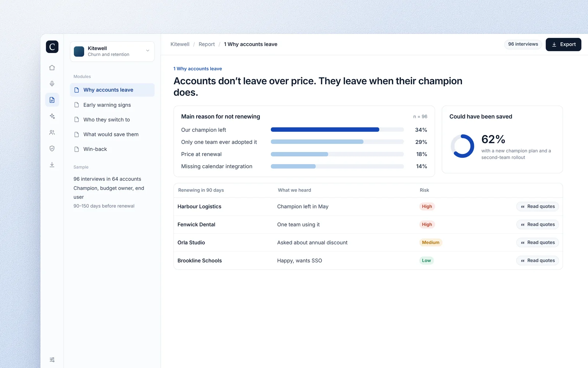
Task: Click the Our champion left progress bar
Action: (337, 130)
